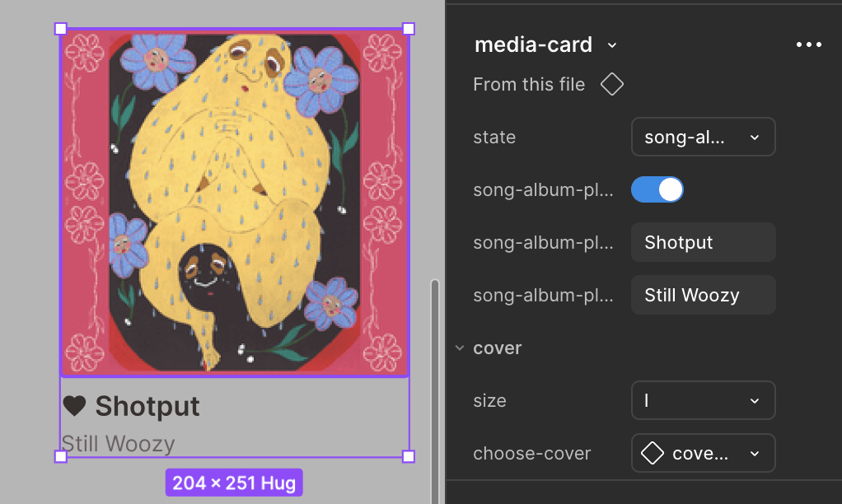Open the size dropdown set to l
Image resolution: width=842 pixels, height=504 pixels.
click(703, 400)
